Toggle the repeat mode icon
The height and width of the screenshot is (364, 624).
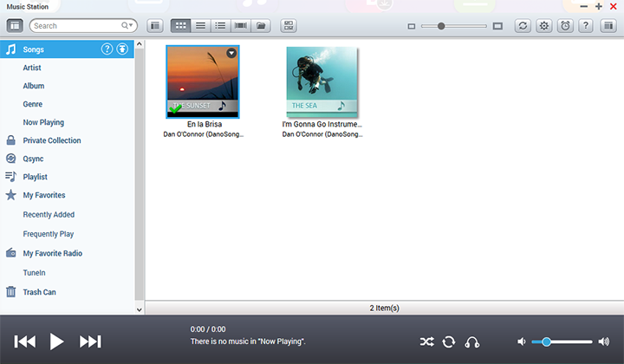pos(449,341)
